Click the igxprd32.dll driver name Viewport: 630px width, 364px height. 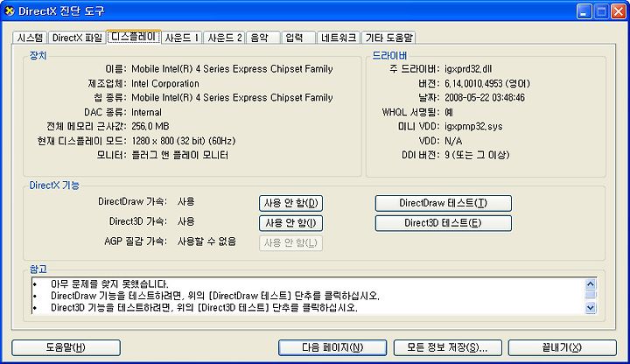[468, 69]
